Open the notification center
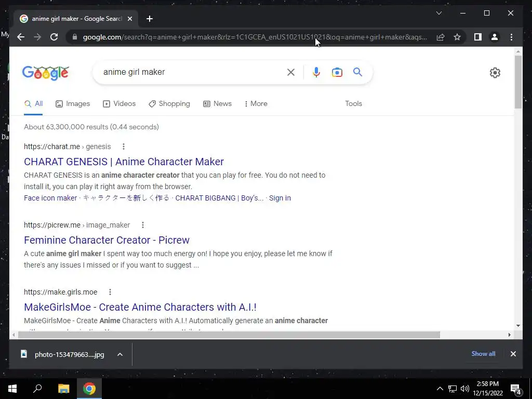 (516, 389)
